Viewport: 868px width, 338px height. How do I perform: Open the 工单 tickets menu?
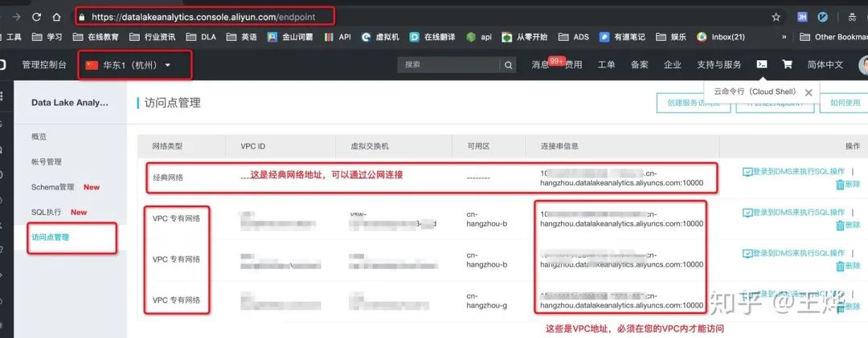pyautogui.click(x=606, y=65)
